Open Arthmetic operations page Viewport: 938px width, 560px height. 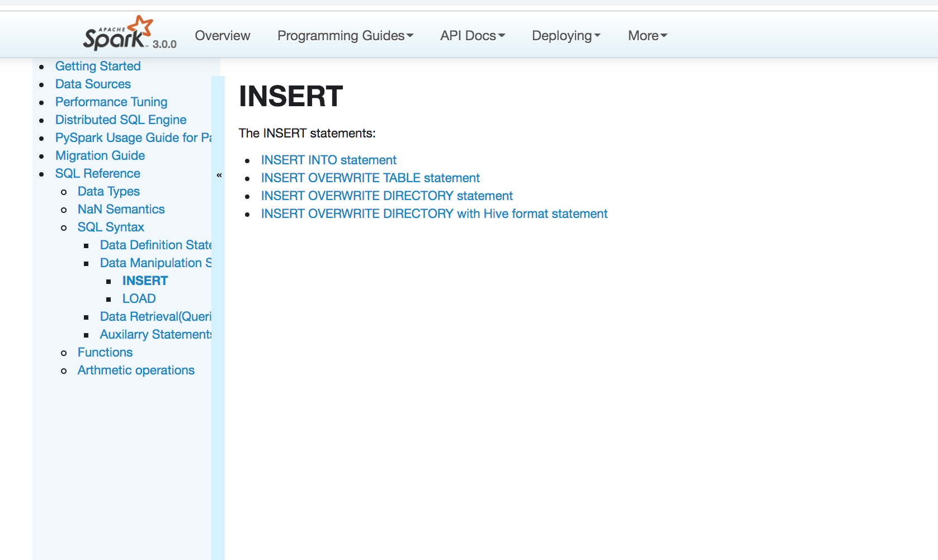136,370
